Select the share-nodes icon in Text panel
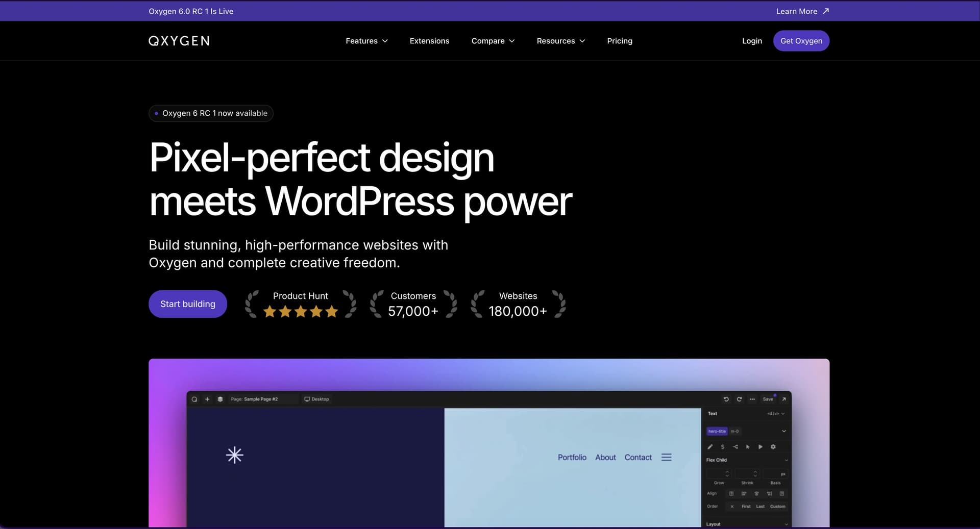 (735, 447)
